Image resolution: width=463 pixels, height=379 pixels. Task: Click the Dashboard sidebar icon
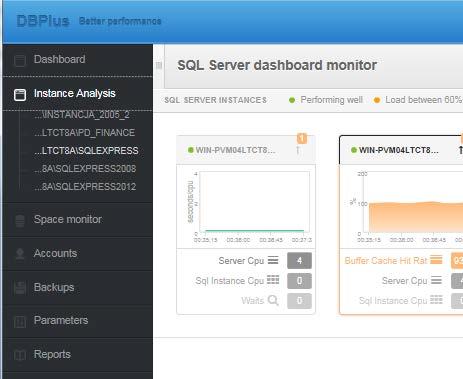click(20, 61)
